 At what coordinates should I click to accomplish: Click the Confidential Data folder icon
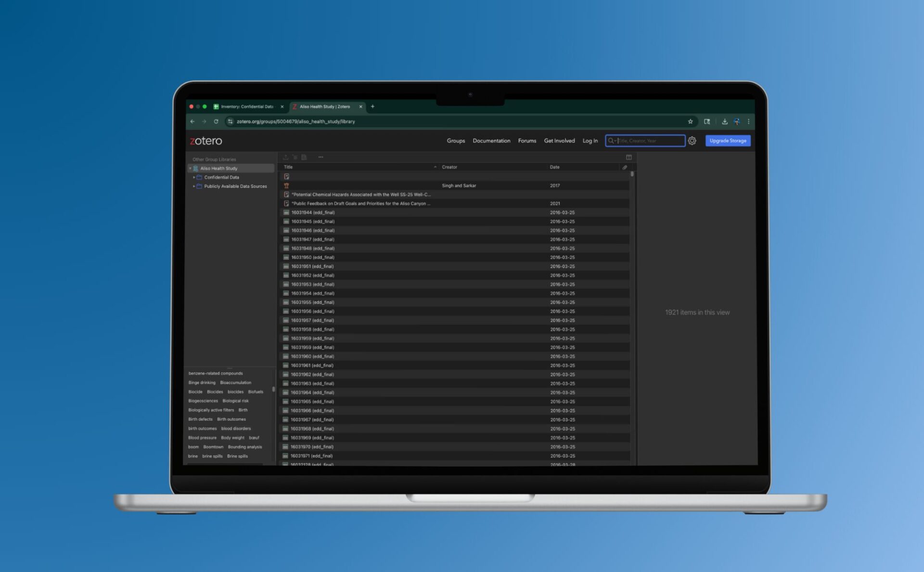click(x=199, y=177)
